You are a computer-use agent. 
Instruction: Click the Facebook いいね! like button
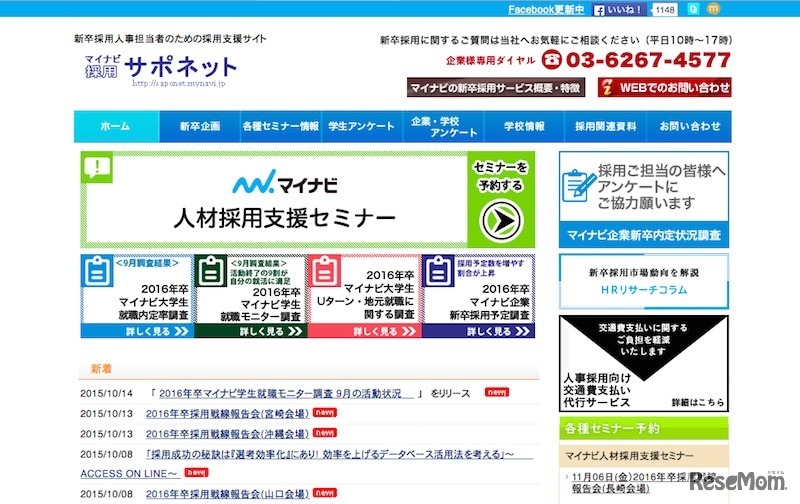(x=619, y=9)
